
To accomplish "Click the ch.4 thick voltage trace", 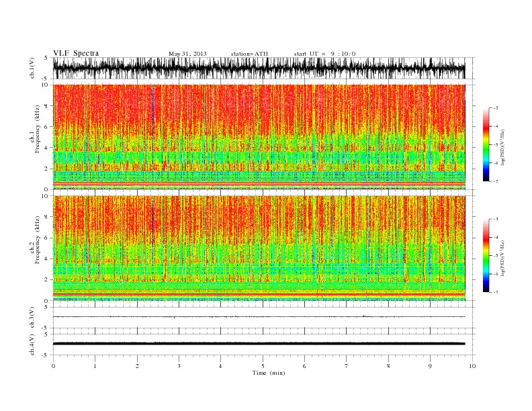I will pyautogui.click(x=259, y=344).
